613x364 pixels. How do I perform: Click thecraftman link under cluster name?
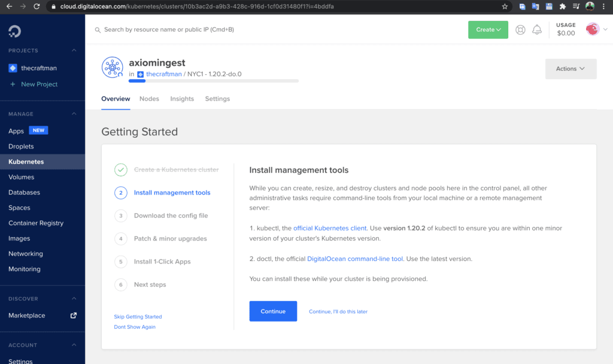[x=164, y=74]
